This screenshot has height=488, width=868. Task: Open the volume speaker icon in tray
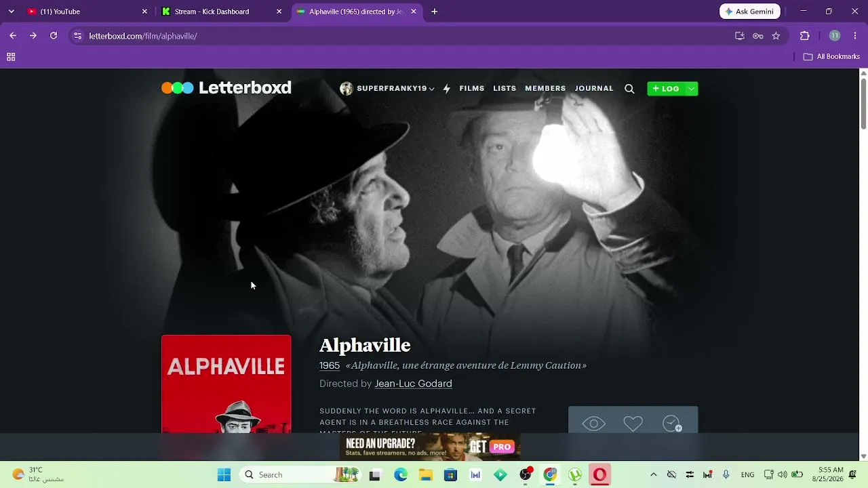(783, 475)
